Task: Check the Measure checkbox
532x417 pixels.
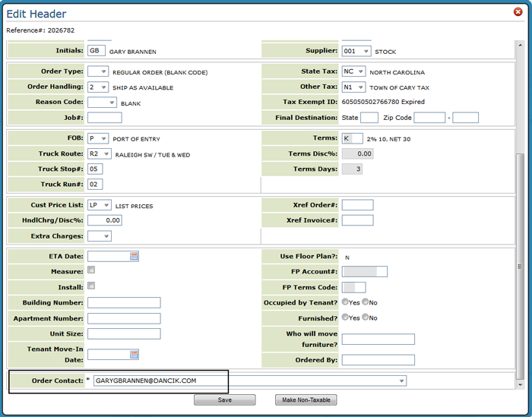Action: pos(91,270)
